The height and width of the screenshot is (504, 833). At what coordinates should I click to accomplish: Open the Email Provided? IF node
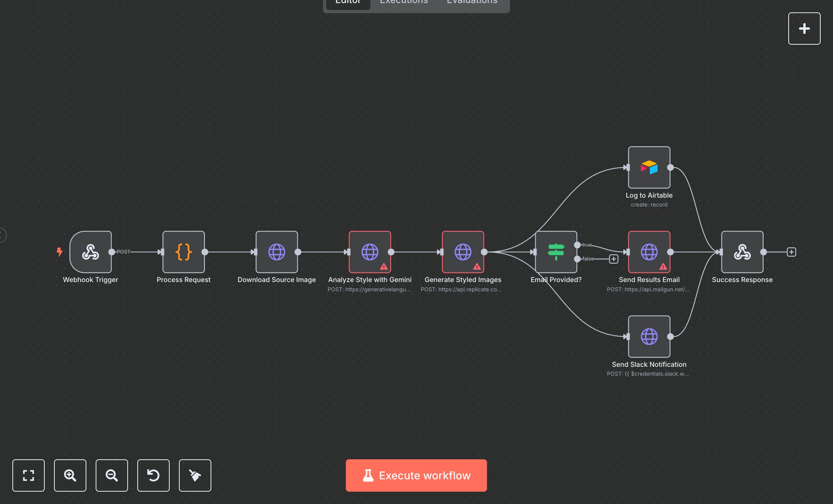coord(556,252)
